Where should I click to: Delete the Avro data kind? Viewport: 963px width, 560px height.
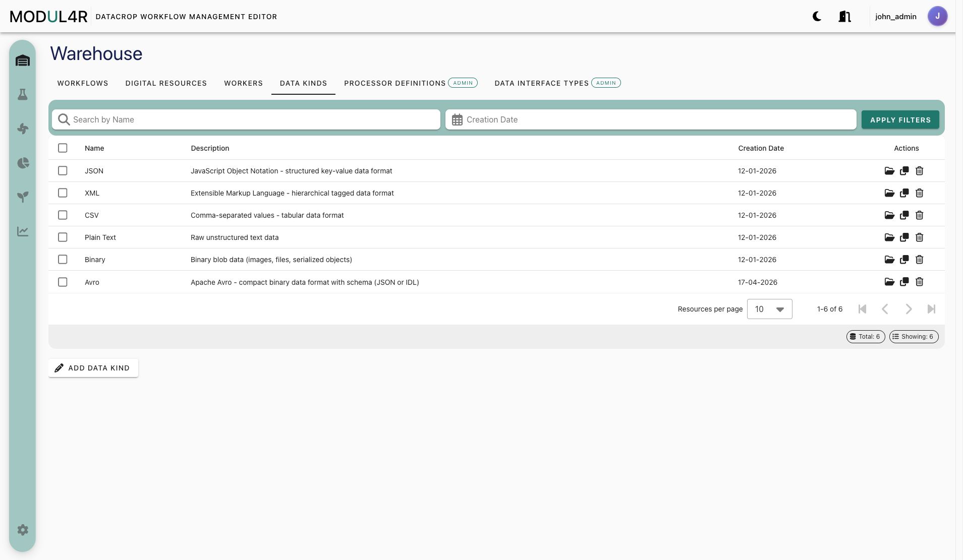coord(920,282)
